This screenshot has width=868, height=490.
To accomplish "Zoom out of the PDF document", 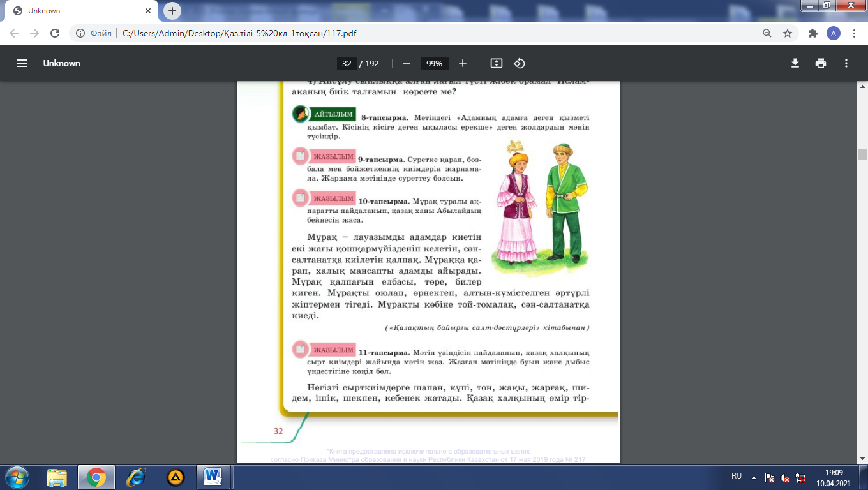I will [x=407, y=63].
